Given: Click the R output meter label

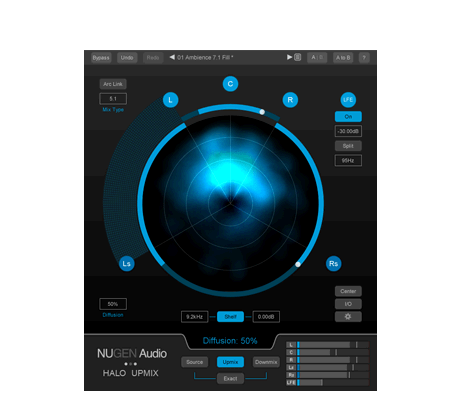Looking at the screenshot, I should coord(291,360).
